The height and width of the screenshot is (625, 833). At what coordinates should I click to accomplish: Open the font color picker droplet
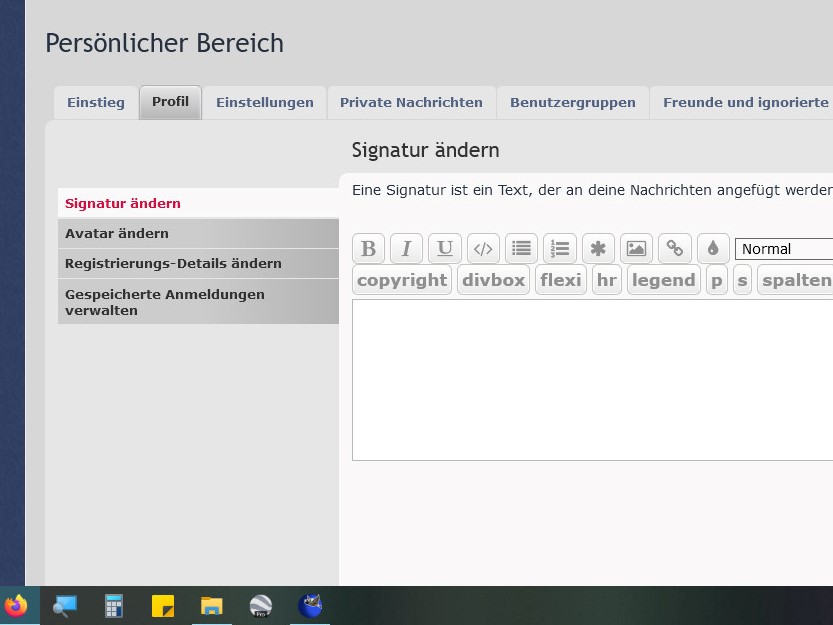[x=713, y=249]
